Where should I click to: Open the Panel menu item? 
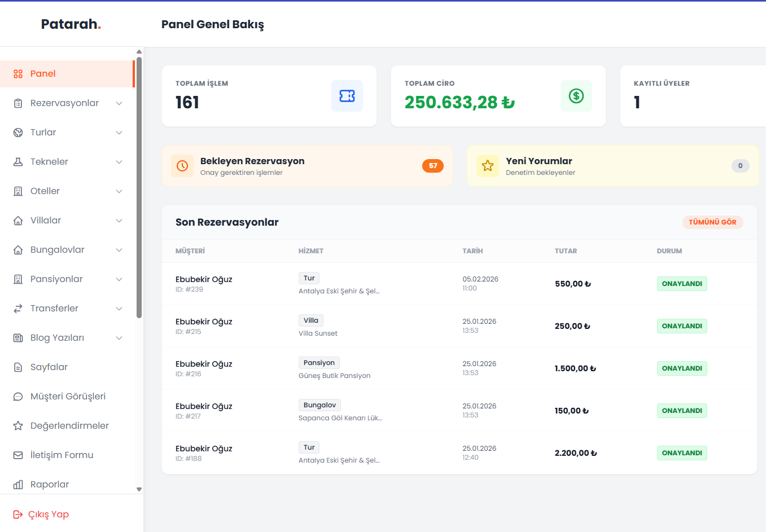pos(43,74)
